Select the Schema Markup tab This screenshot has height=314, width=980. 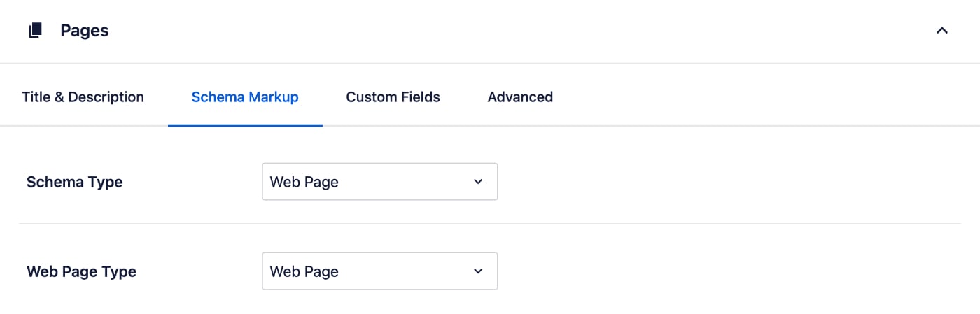pyautogui.click(x=245, y=97)
